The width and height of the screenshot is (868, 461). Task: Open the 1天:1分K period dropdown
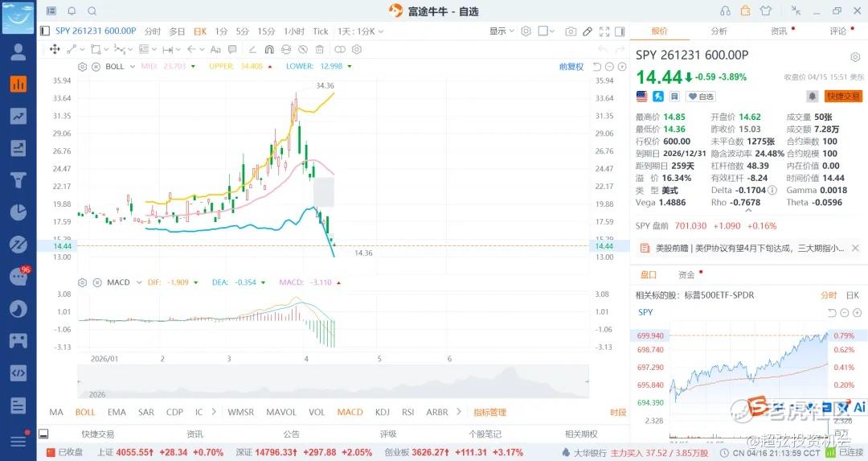click(x=361, y=31)
